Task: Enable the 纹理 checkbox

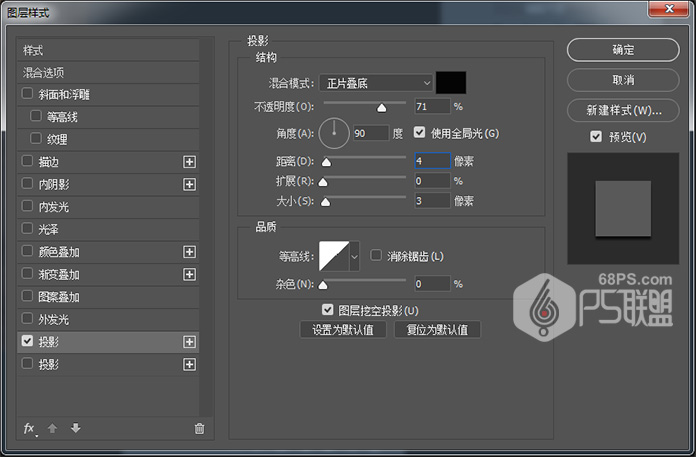Action: pyautogui.click(x=36, y=138)
